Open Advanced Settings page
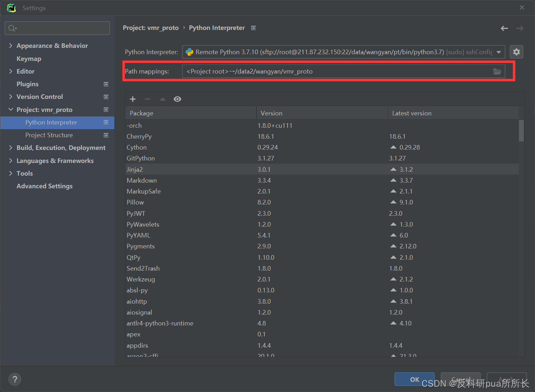Image resolution: width=535 pixels, height=392 pixels. [45, 186]
